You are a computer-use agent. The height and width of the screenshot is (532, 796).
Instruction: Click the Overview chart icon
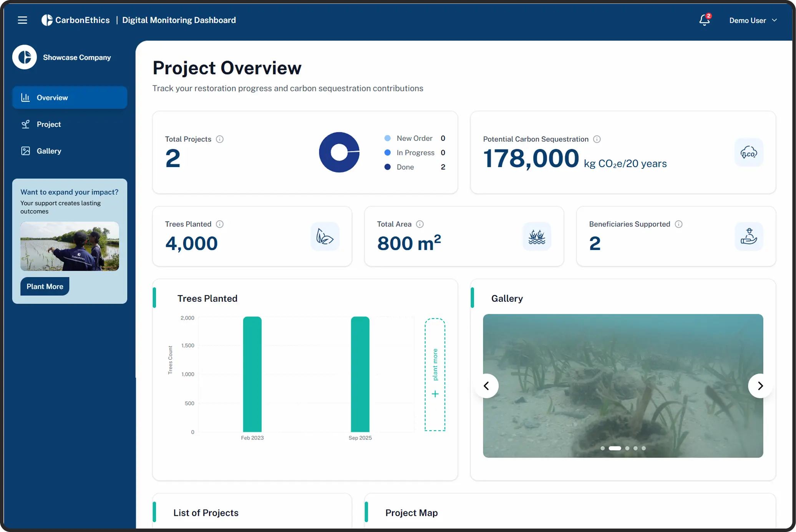tap(25, 97)
